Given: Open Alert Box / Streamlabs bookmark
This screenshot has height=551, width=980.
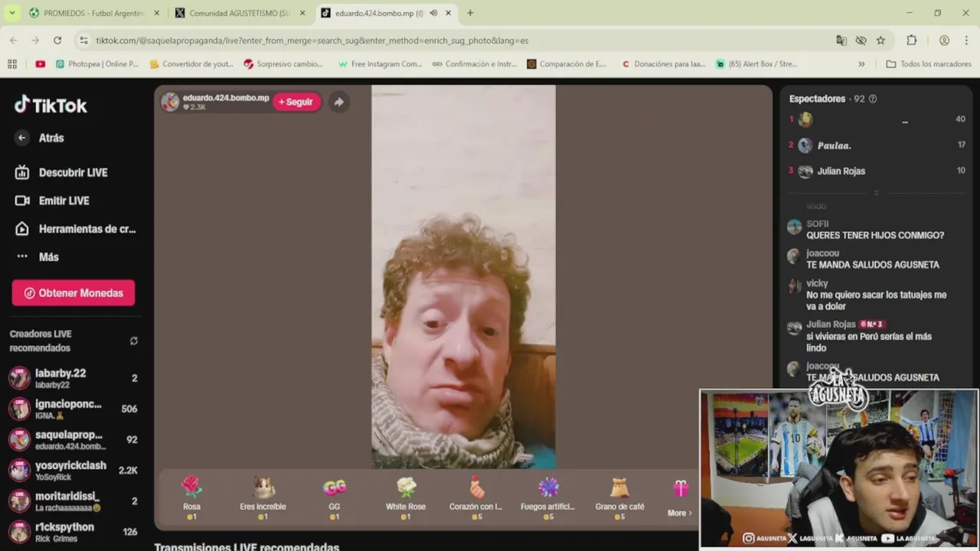Looking at the screenshot, I should pyautogui.click(x=756, y=64).
